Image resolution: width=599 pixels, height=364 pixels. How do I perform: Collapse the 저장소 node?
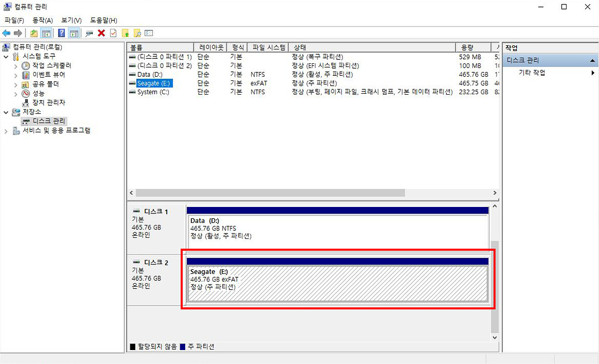click(x=6, y=112)
